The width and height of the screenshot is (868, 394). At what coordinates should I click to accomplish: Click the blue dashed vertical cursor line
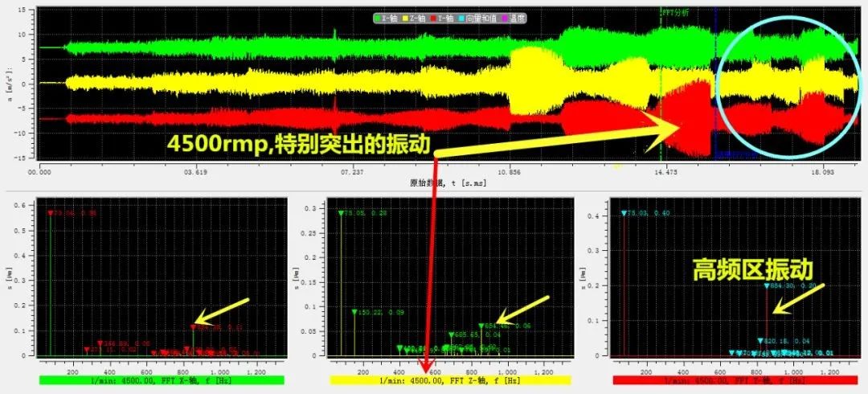coord(714,80)
